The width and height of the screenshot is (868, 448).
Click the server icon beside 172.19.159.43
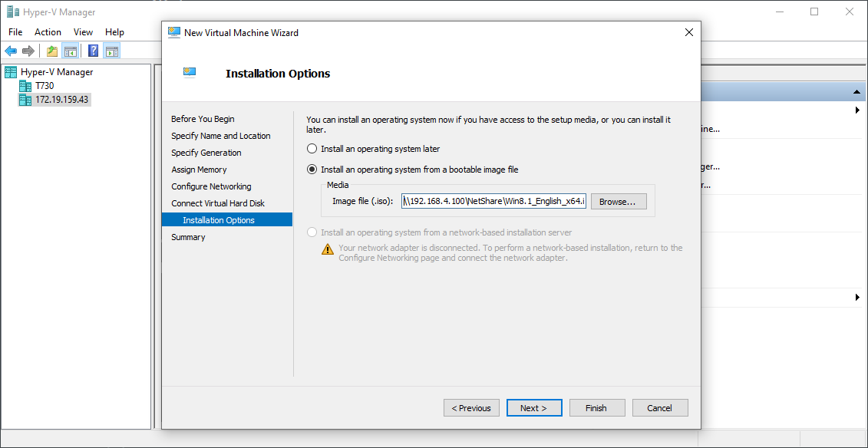click(x=25, y=100)
